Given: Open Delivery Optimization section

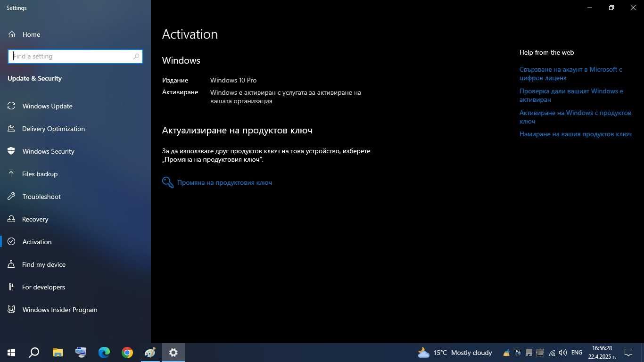Looking at the screenshot, I should (x=75, y=129).
